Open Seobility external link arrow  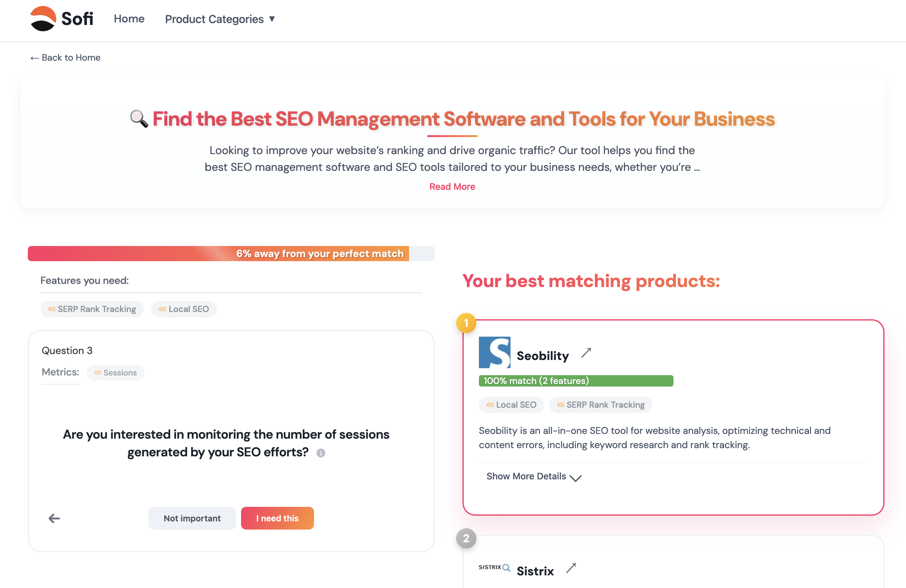coord(586,353)
